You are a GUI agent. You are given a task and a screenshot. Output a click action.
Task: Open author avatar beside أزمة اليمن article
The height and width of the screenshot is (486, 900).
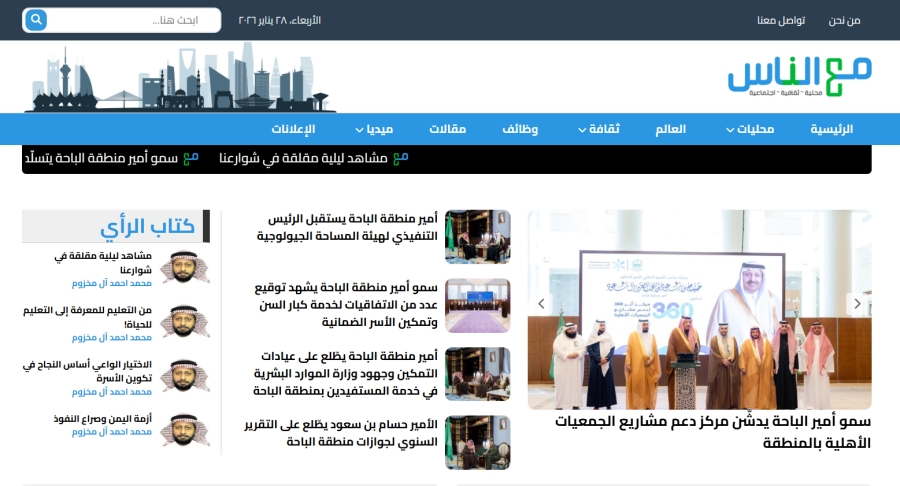(x=184, y=429)
